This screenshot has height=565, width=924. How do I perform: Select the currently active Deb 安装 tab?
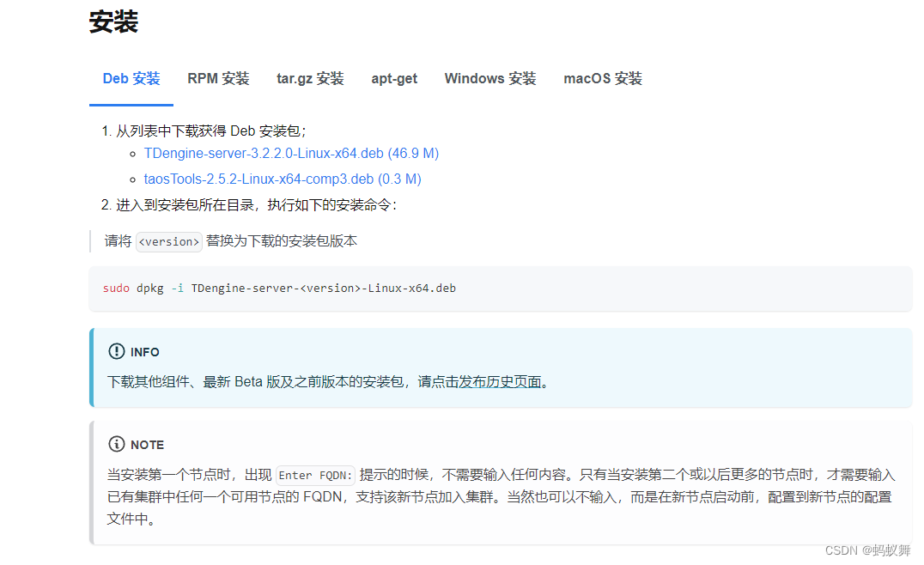(131, 78)
